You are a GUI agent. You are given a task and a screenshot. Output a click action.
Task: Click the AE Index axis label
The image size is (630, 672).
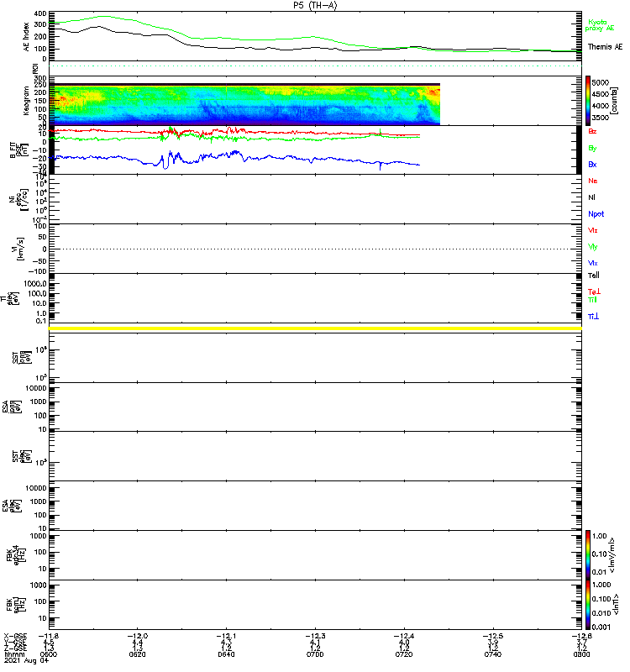click(x=26, y=37)
